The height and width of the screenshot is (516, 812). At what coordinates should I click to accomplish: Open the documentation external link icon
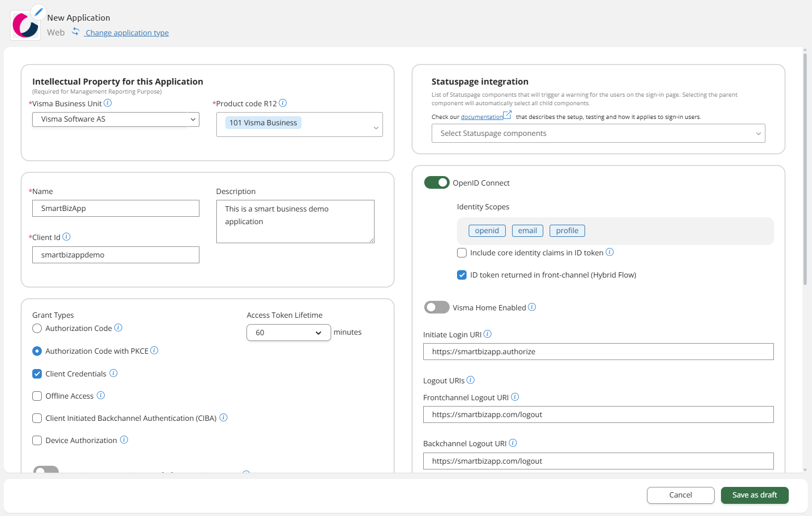507,113
